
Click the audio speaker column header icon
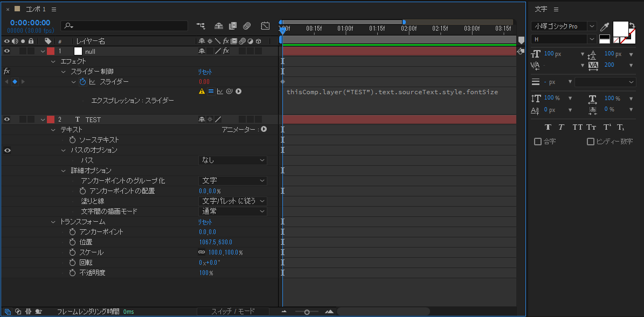(15, 41)
